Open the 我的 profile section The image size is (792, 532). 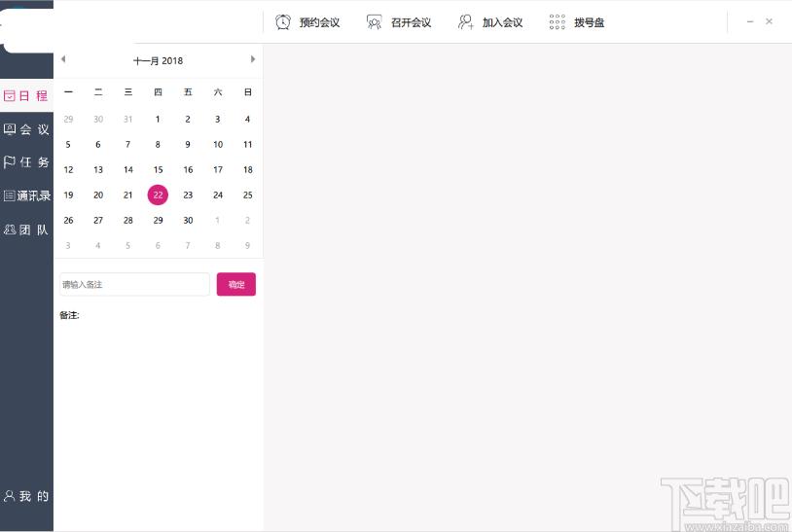[x=26, y=496]
